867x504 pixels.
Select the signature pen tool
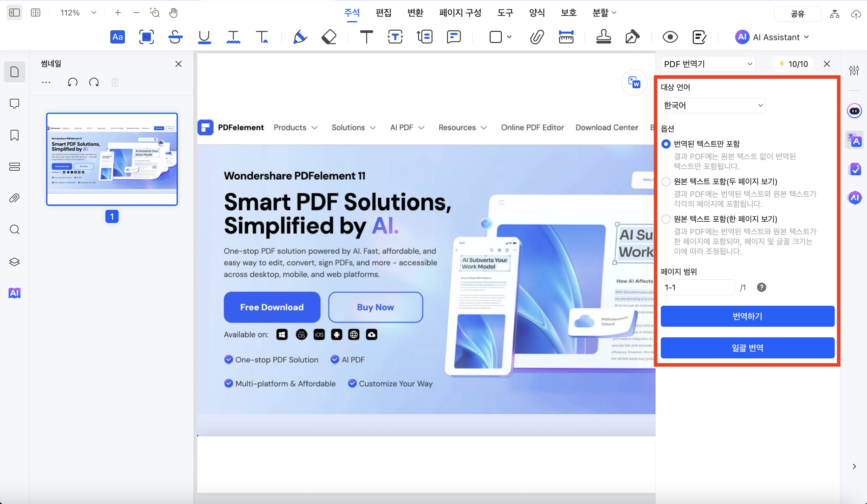click(x=632, y=37)
